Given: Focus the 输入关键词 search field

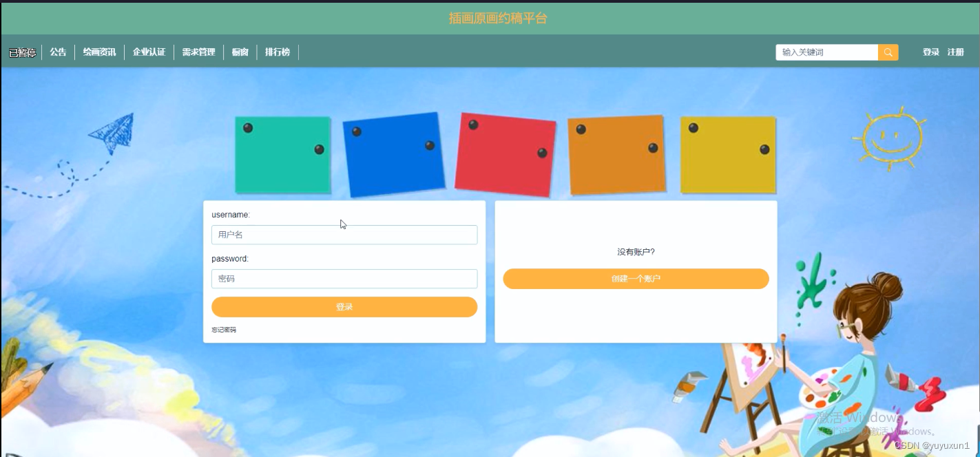Looking at the screenshot, I should [x=827, y=52].
